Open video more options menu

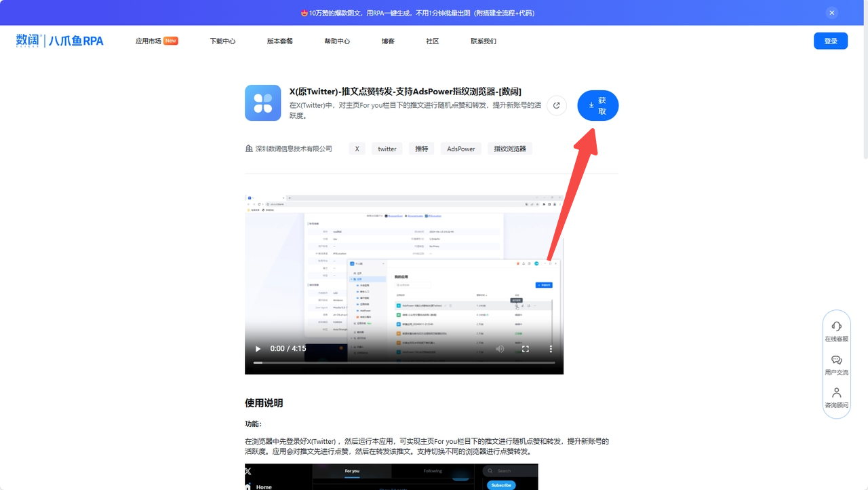point(551,349)
